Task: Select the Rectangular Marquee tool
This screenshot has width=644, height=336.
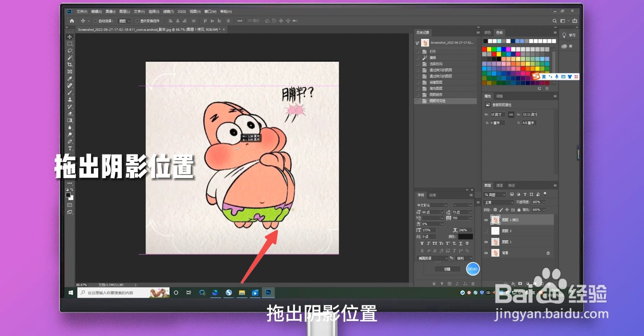Action: [x=70, y=43]
